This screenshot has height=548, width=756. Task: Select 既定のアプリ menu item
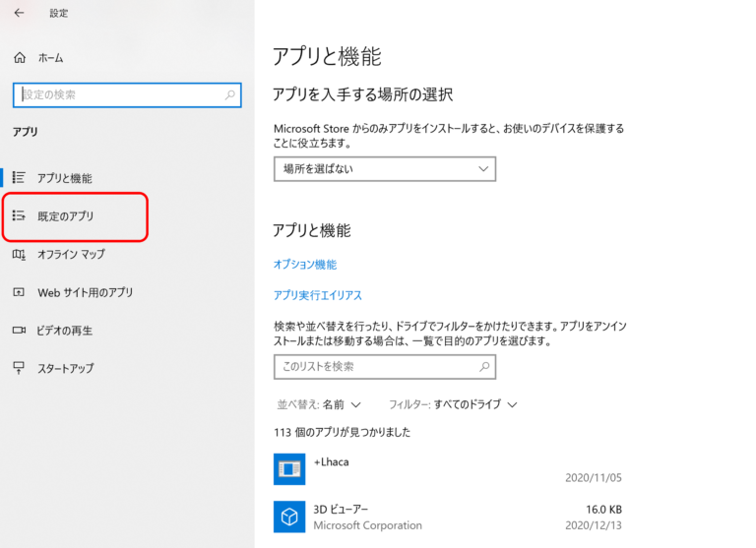point(66,215)
